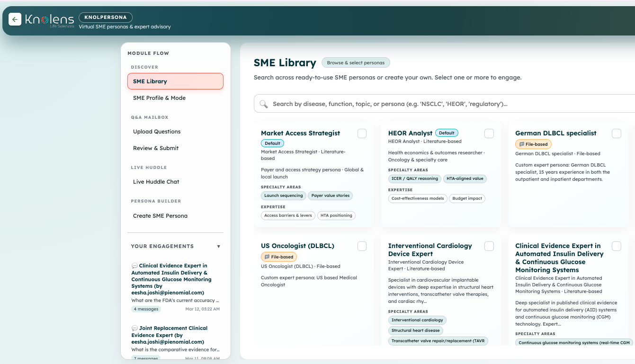Viewport: 635px width, 364px height.
Task: Open SME Profile & Mode step
Action: click(x=159, y=98)
